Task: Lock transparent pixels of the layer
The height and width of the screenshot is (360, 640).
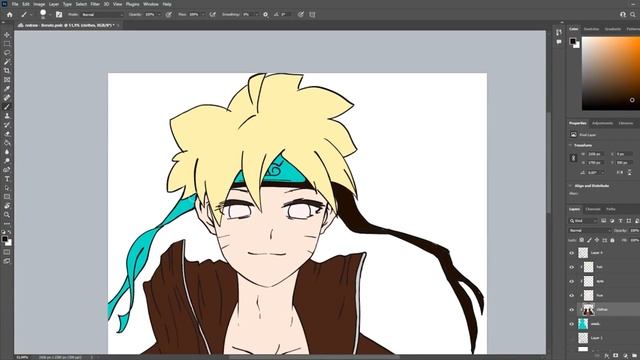Action: click(x=582, y=240)
